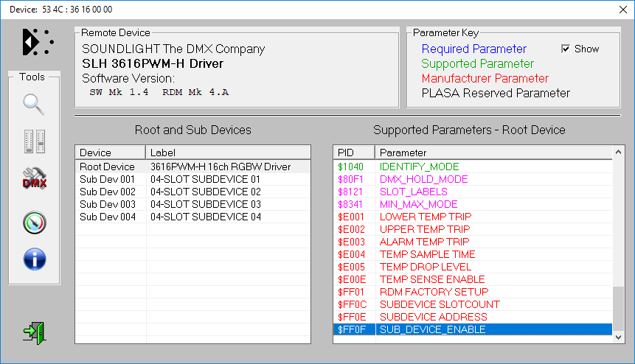This screenshot has width=635, height=364.
Task: Click the green exit door icon
Action: [34, 332]
